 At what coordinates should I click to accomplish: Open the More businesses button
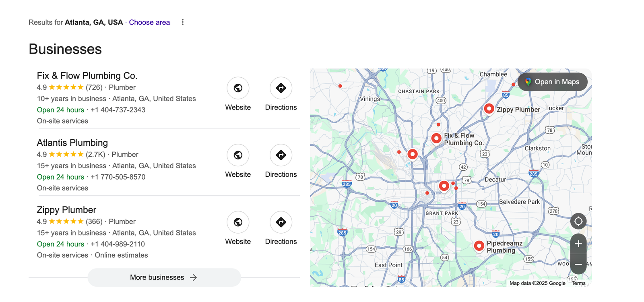click(164, 277)
